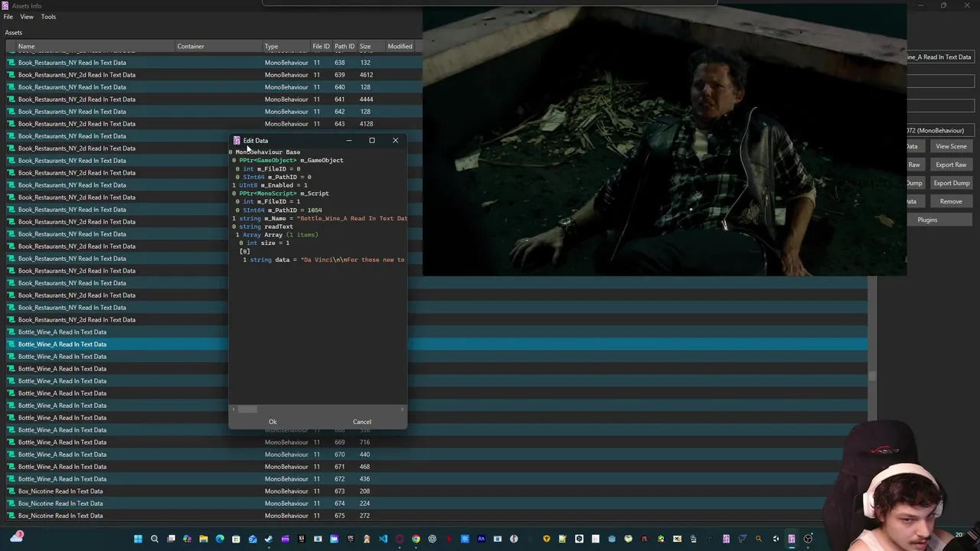Screen dimensions: 980x551
Task: Click Cancel in Edit Data dialog
Action: click(x=362, y=422)
